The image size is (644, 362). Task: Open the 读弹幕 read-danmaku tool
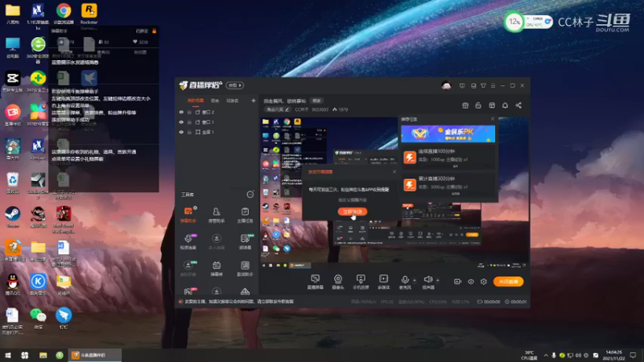[245, 241]
